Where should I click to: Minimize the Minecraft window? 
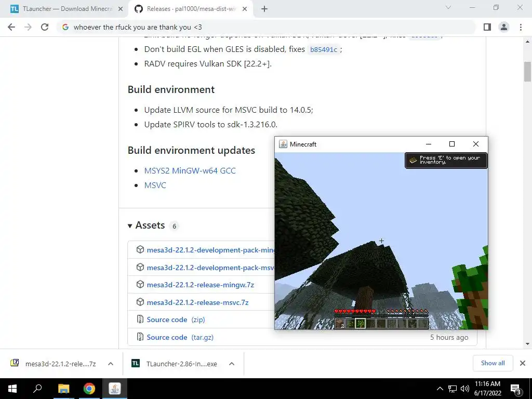[x=429, y=144]
